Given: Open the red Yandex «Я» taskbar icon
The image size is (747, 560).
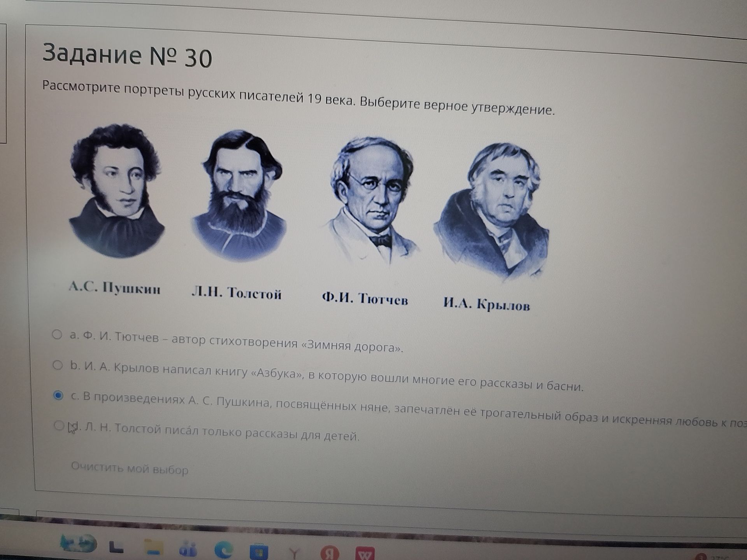Looking at the screenshot, I should click(329, 554).
